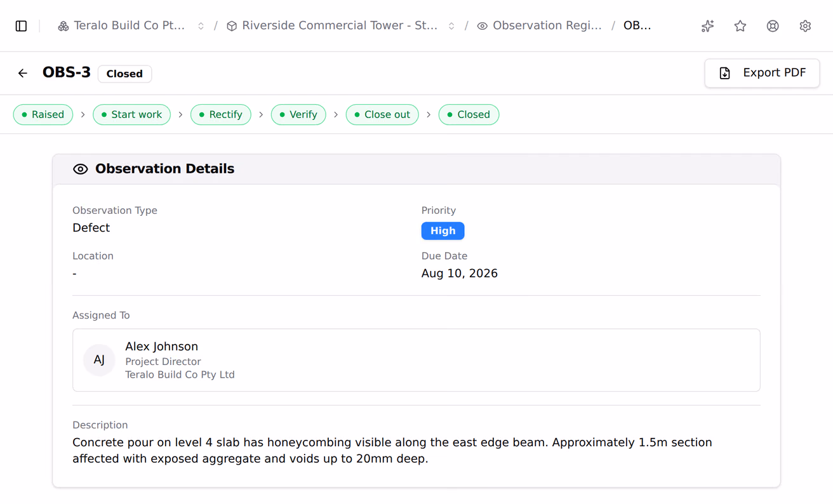
Task: Click the project cube icon beside Riverside Commercial Tower
Action: [x=232, y=26]
